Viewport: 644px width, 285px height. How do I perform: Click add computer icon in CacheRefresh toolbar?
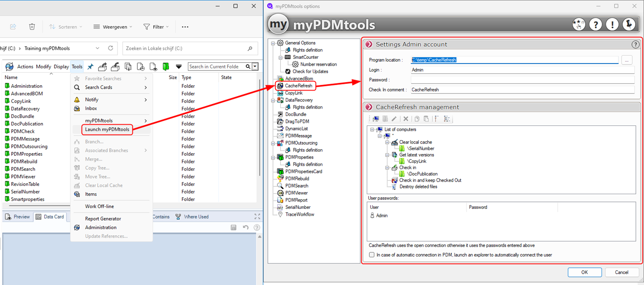(376, 119)
